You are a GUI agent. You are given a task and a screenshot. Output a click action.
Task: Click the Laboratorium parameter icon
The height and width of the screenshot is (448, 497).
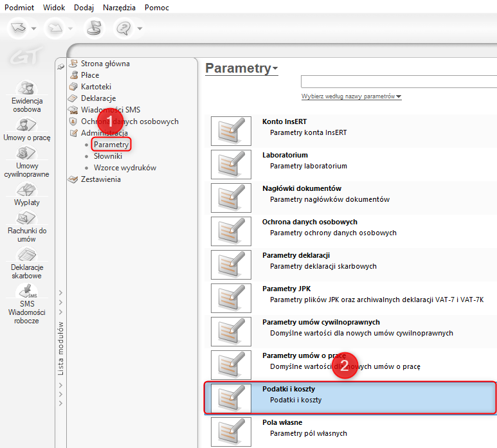[x=231, y=165]
